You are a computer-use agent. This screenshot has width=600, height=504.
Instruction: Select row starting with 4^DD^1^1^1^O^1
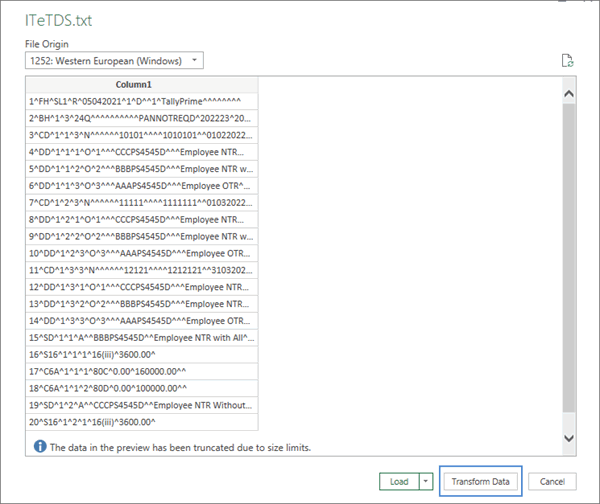[142, 152]
